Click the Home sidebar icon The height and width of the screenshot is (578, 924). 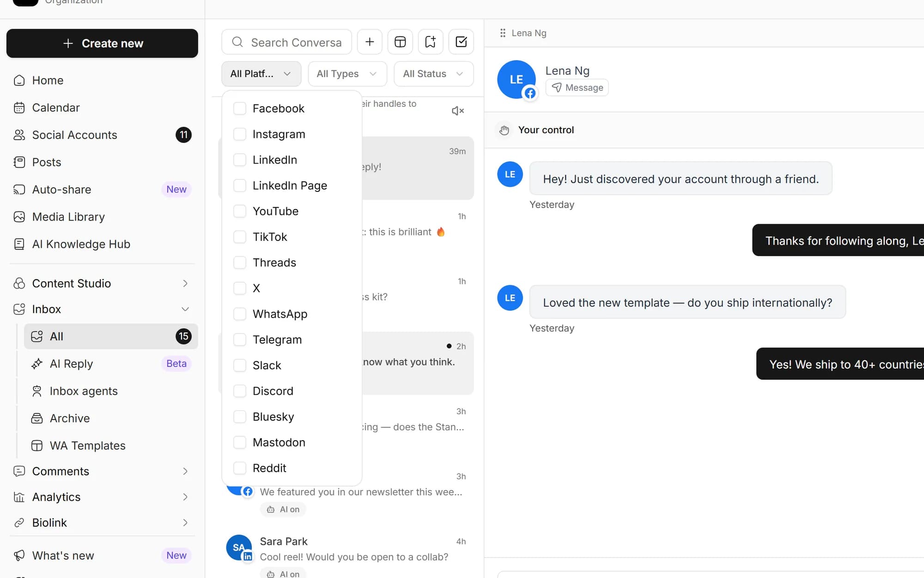pos(19,80)
